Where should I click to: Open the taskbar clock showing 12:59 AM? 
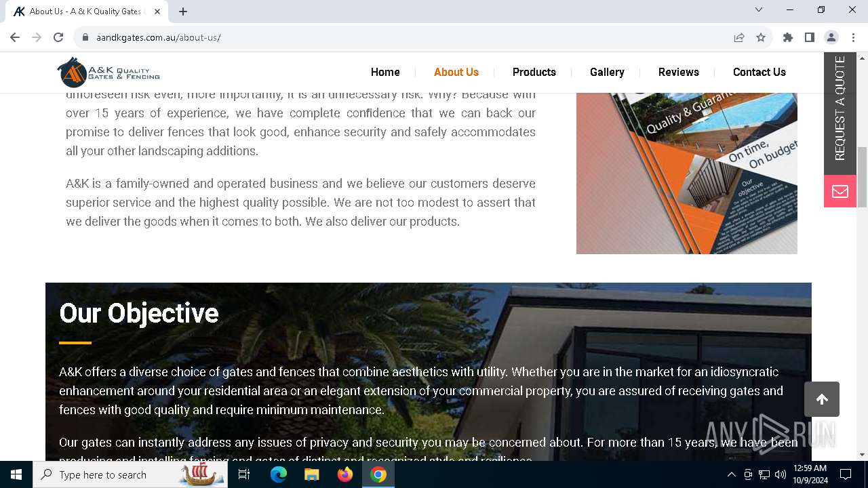click(810, 474)
